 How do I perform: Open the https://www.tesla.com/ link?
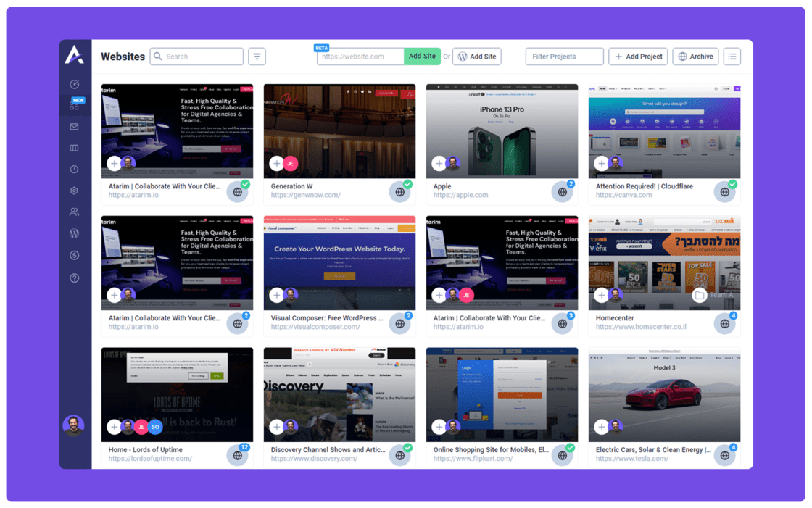(631, 458)
